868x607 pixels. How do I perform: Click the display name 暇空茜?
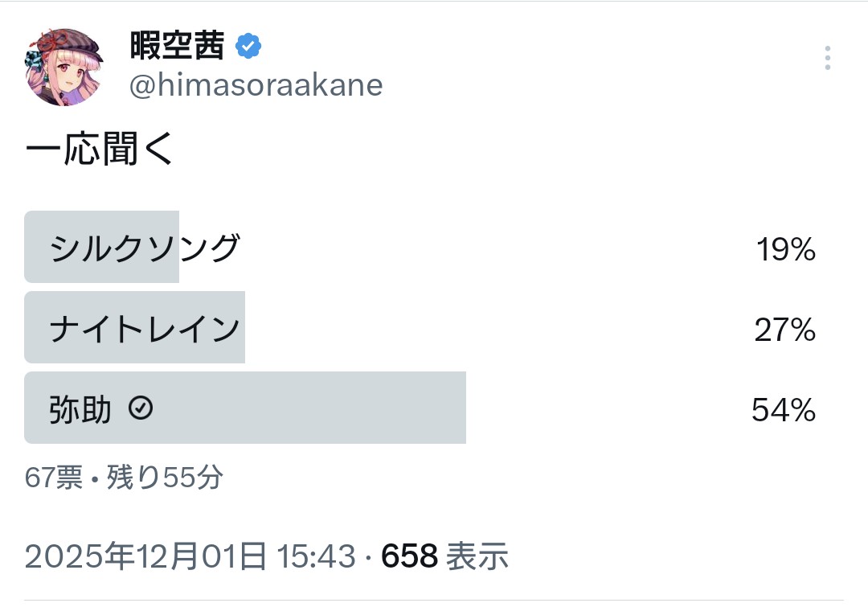click(177, 47)
